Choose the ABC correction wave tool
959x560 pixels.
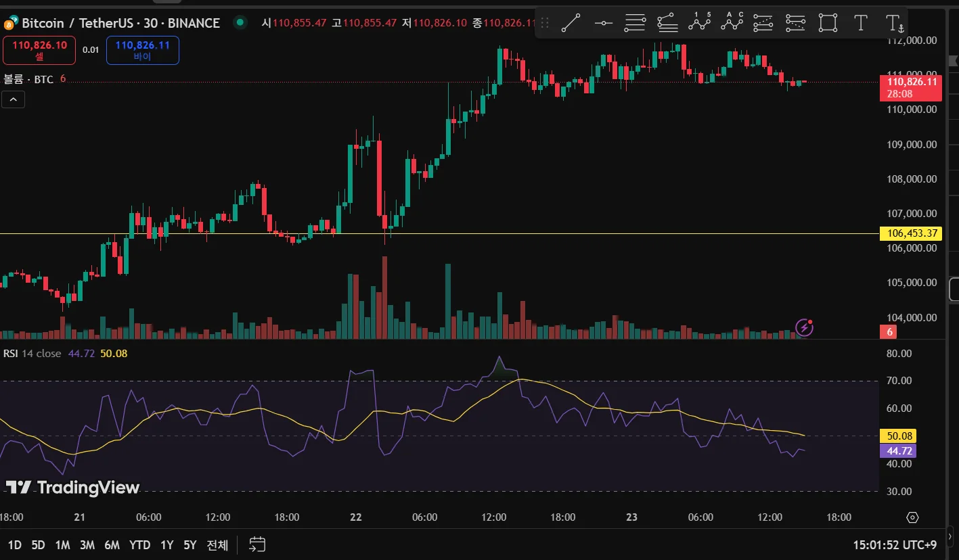(x=732, y=22)
